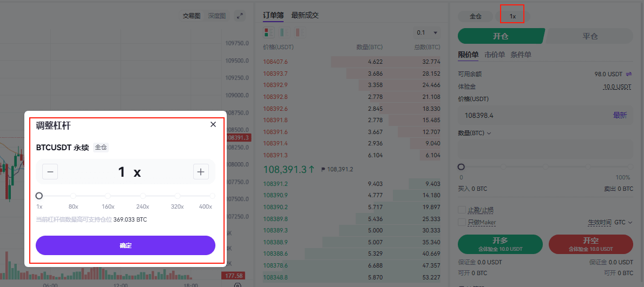Switch to the 最新成交 tab
The width and height of the screenshot is (644, 287).
click(305, 15)
